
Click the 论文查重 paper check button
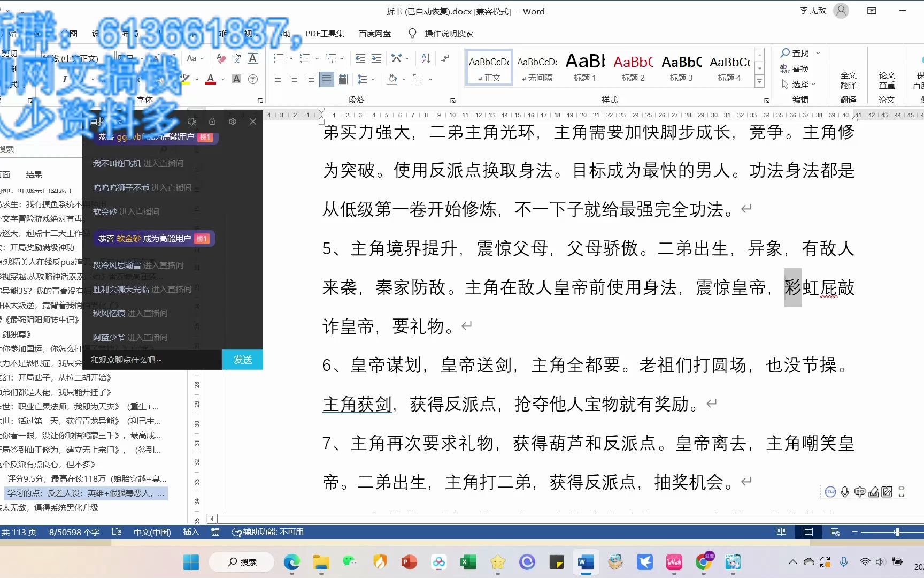tap(887, 80)
